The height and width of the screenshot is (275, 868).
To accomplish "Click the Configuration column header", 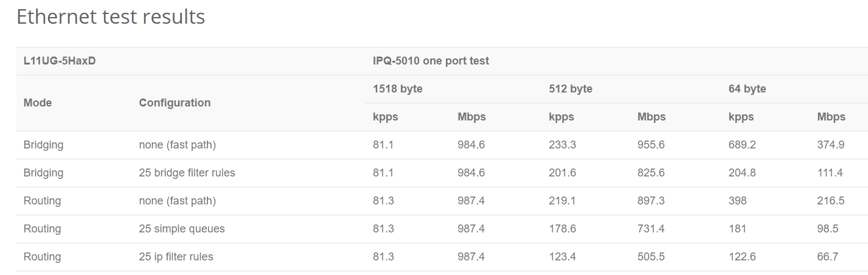I will click(x=175, y=103).
